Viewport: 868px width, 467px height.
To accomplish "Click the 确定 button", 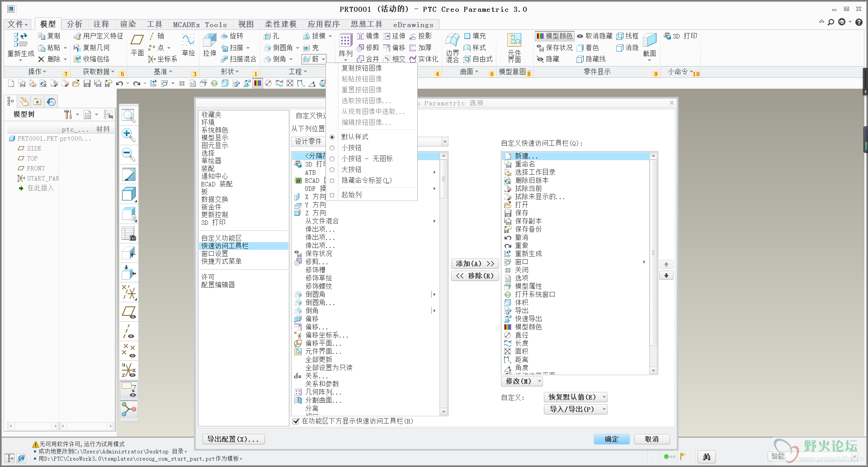I will point(612,439).
